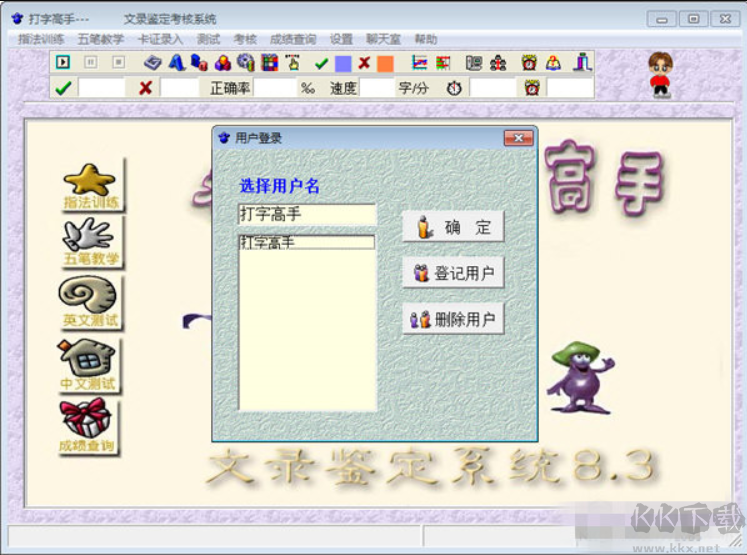Click the 确定 confirm button
Image resolution: width=747 pixels, height=555 pixels.
(x=453, y=227)
